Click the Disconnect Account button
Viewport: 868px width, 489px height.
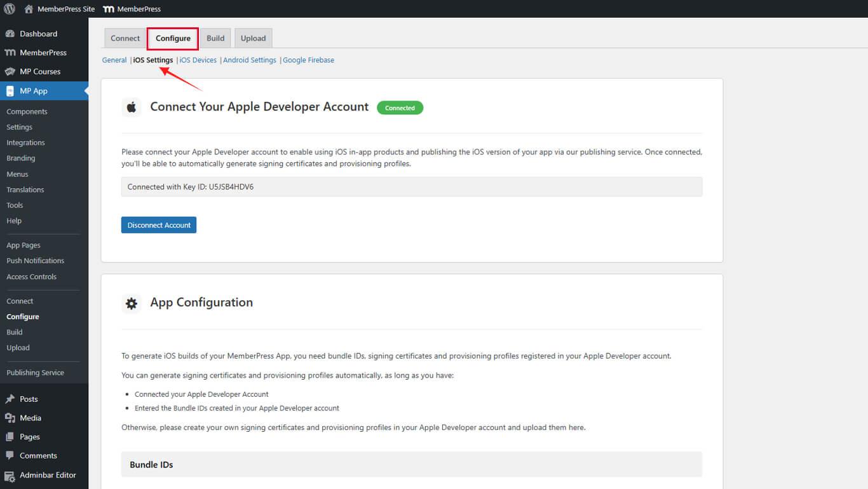(158, 224)
